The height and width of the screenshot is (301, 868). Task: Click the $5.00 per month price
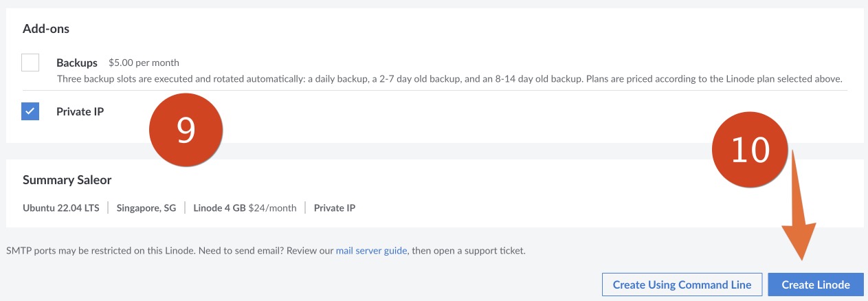click(x=144, y=63)
